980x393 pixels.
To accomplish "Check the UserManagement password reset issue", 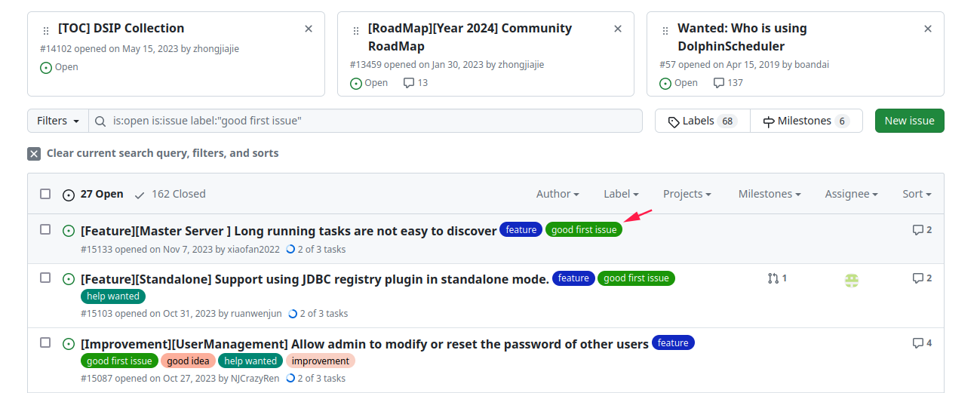I will point(45,342).
